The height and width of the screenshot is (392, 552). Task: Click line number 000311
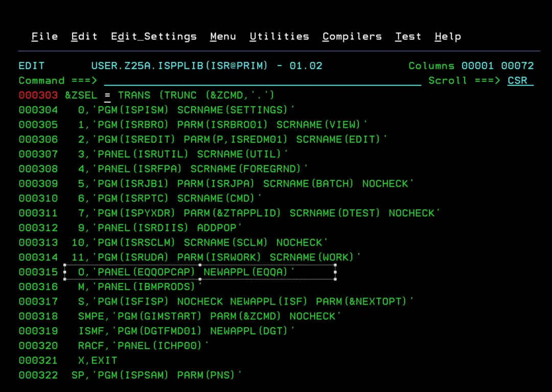38,213
